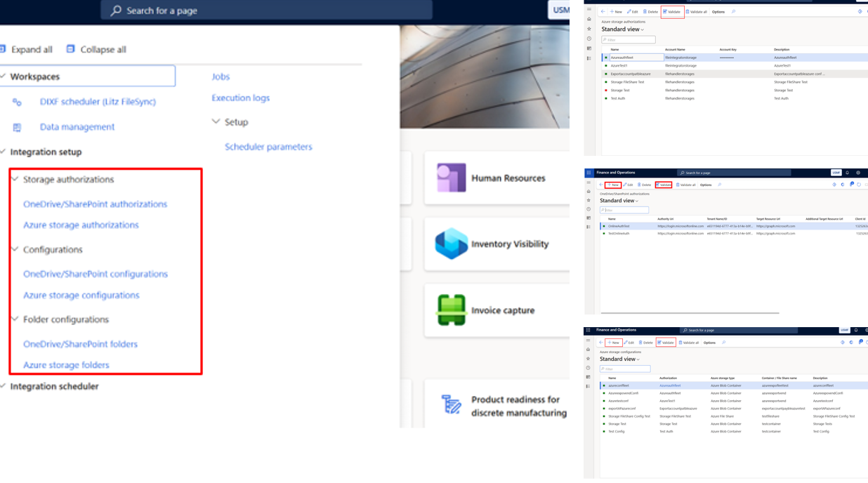This screenshot has width=868, height=483.
Task: Open OneDrive/SharePoint configurations link
Action: click(x=96, y=274)
